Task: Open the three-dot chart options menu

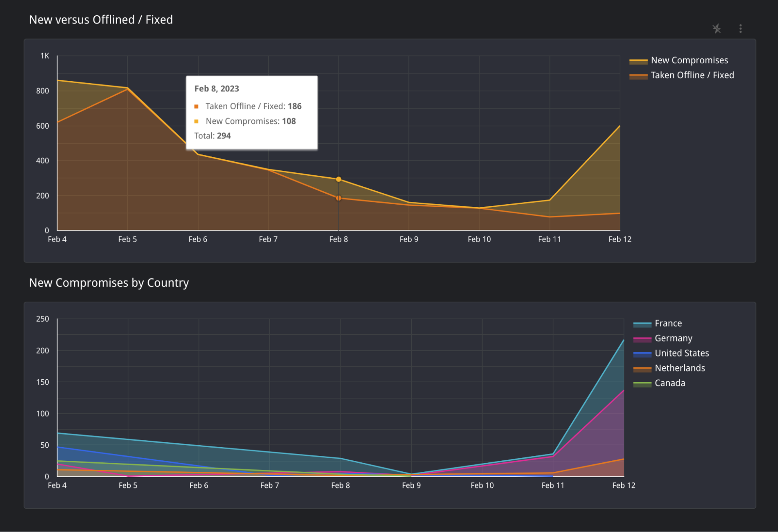Action: pyautogui.click(x=740, y=29)
